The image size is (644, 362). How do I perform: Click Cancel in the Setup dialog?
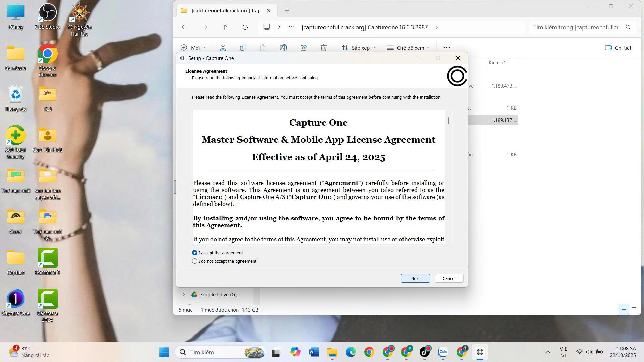(x=449, y=278)
